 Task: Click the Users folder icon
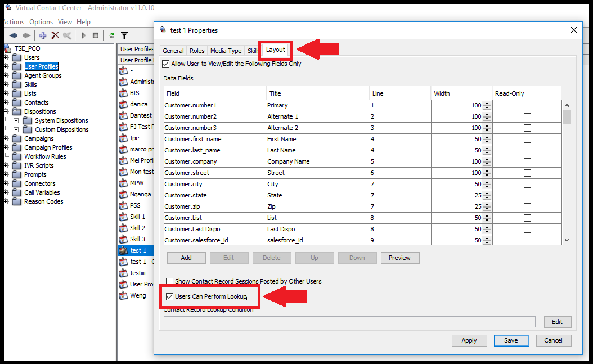point(17,57)
